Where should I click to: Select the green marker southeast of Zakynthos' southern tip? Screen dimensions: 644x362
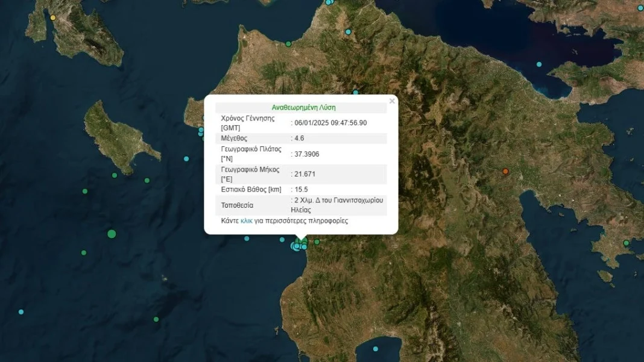click(147, 180)
